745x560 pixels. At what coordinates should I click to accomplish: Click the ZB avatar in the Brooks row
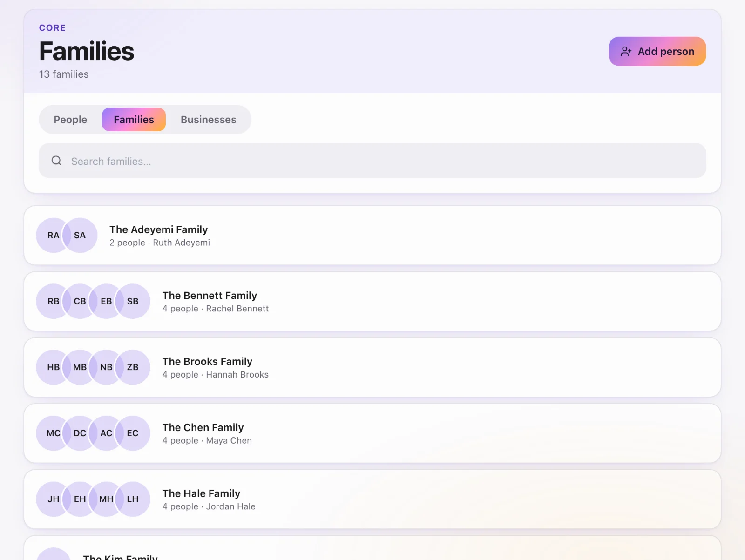133,367
